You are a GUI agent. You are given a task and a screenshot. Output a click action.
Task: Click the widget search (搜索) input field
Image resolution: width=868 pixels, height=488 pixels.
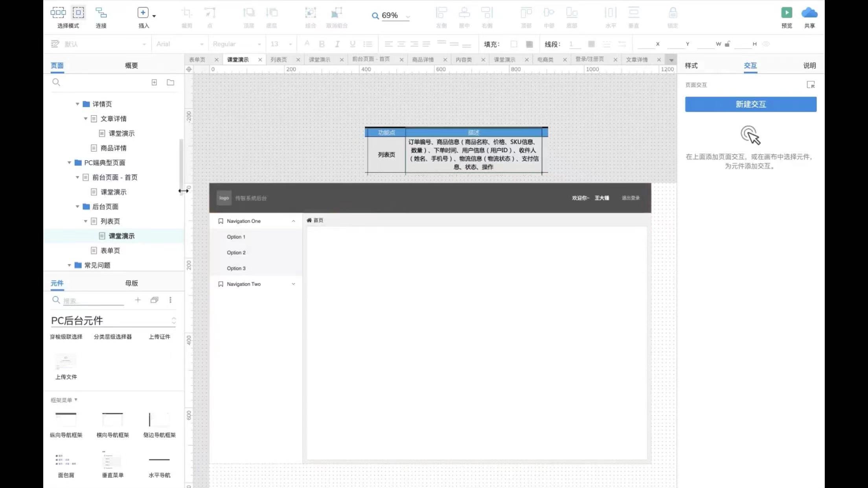click(x=93, y=301)
